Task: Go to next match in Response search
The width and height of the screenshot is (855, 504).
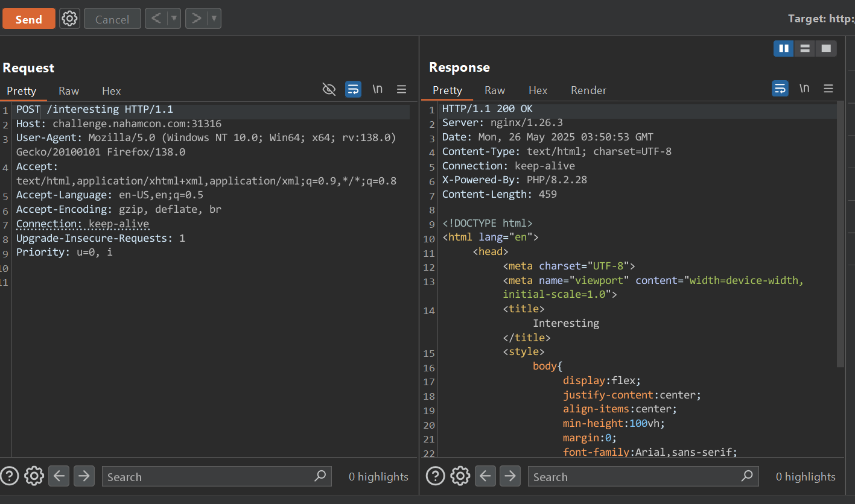Action: (x=510, y=476)
